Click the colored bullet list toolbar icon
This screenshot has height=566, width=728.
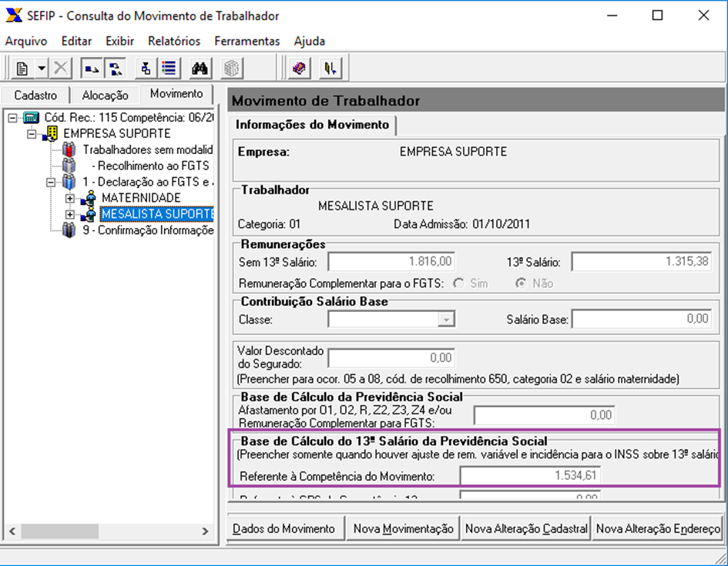coord(169,69)
